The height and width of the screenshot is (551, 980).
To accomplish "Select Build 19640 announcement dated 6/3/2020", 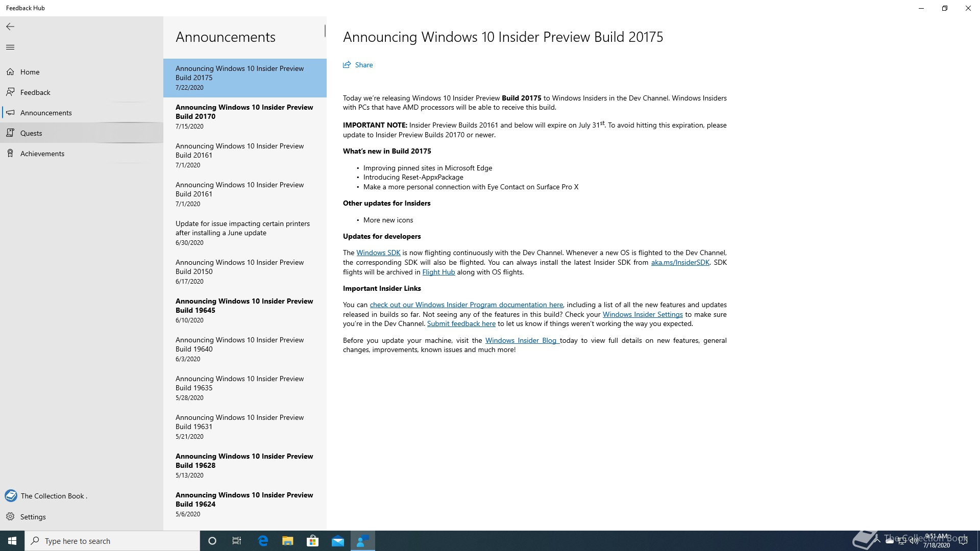I will pyautogui.click(x=245, y=349).
